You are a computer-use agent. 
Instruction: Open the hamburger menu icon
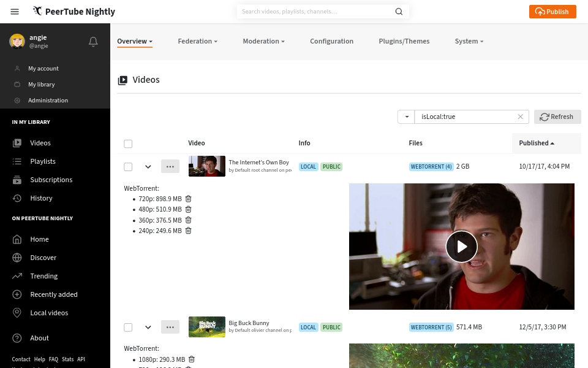pos(15,12)
